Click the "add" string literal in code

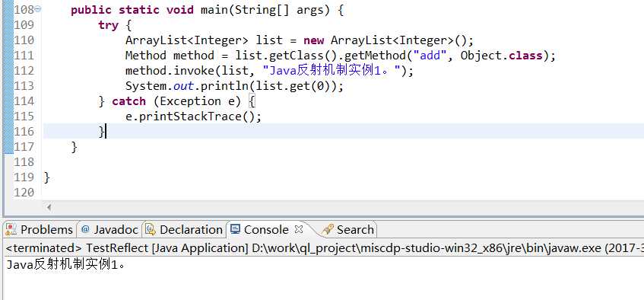(x=430, y=55)
